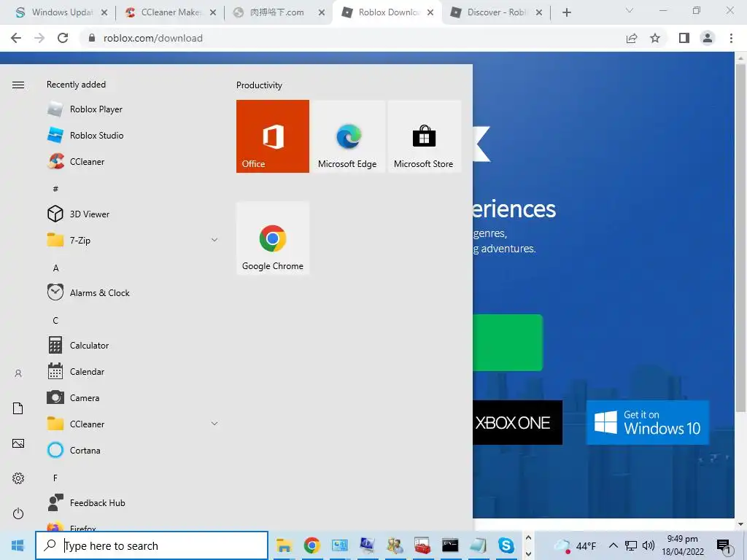This screenshot has width=747, height=560.
Task: Launch the Google Chrome tile
Action: pos(273,238)
